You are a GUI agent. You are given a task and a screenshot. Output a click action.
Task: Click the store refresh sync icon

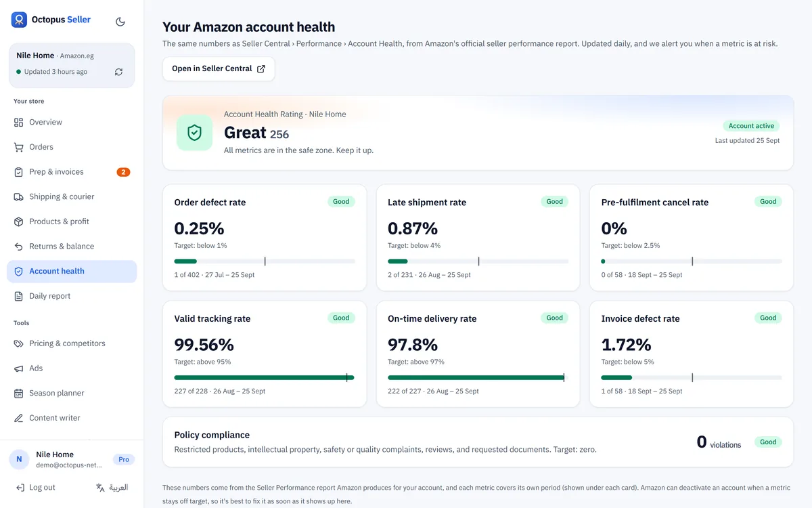(x=118, y=72)
